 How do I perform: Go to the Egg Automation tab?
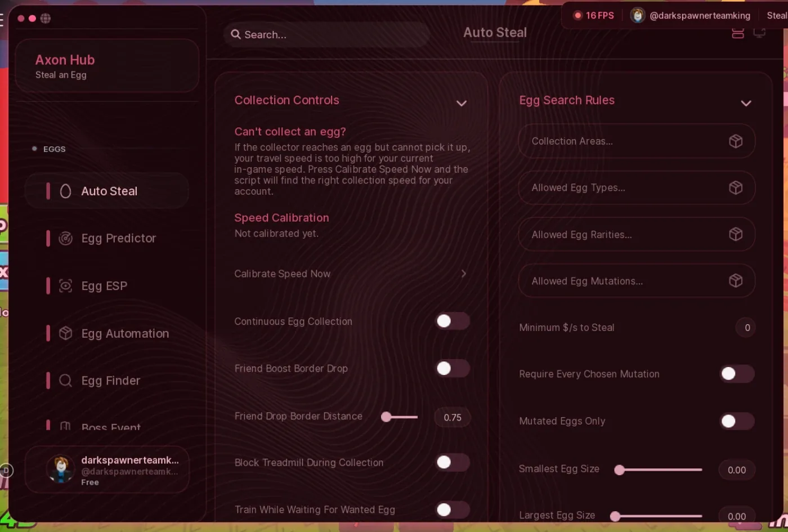pyautogui.click(x=107, y=333)
